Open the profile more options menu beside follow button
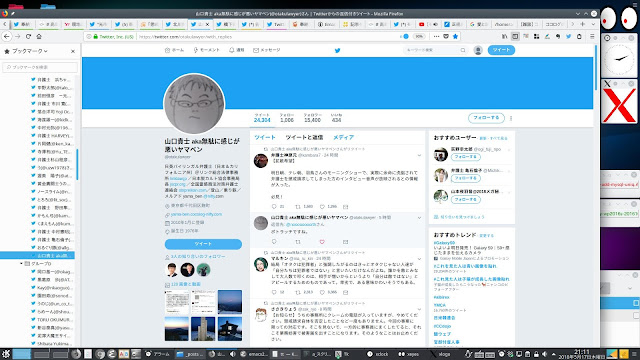The image size is (640, 360). point(511,118)
